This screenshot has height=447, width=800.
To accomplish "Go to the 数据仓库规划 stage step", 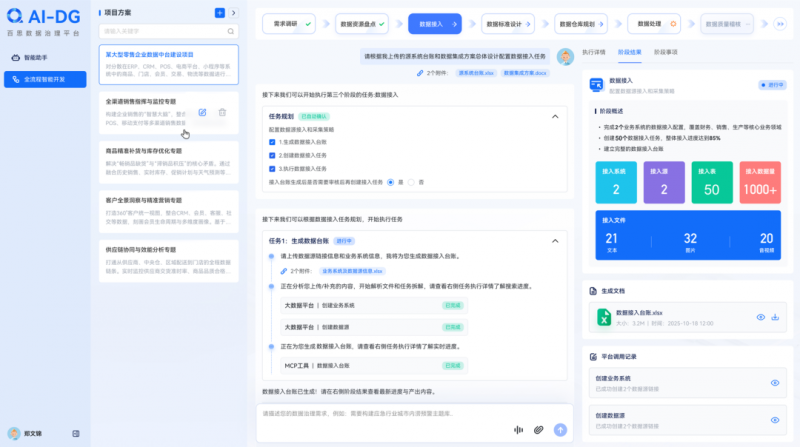I will pyautogui.click(x=581, y=24).
